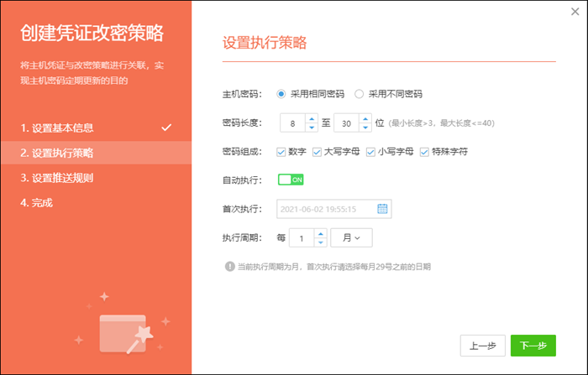Screen dimensions: 588x375
Task: Turn off the 自动执行 toggle switch
Action: pos(291,180)
